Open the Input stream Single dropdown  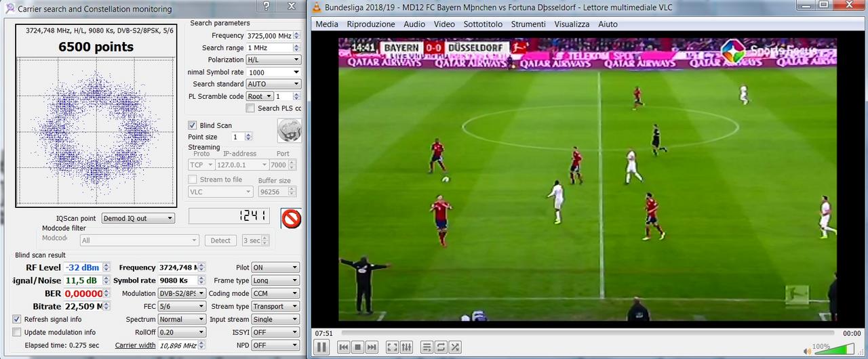pos(275,319)
